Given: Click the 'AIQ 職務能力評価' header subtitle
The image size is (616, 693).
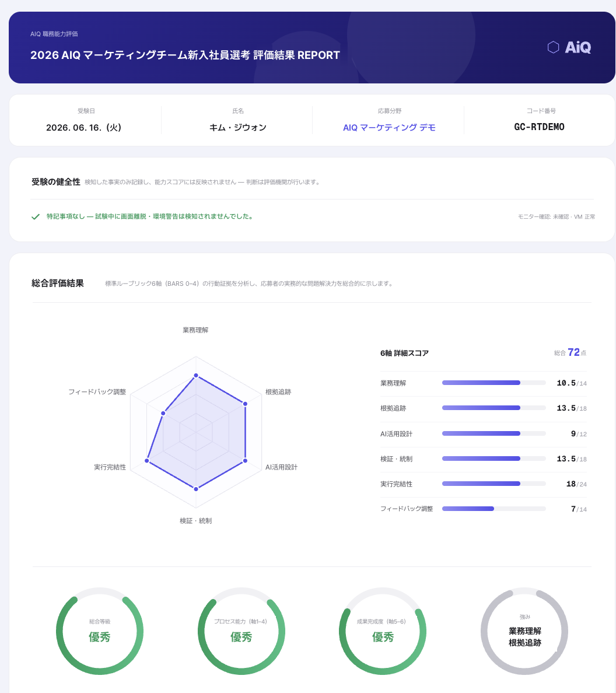Looking at the screenshot, I should coord(54,34).
